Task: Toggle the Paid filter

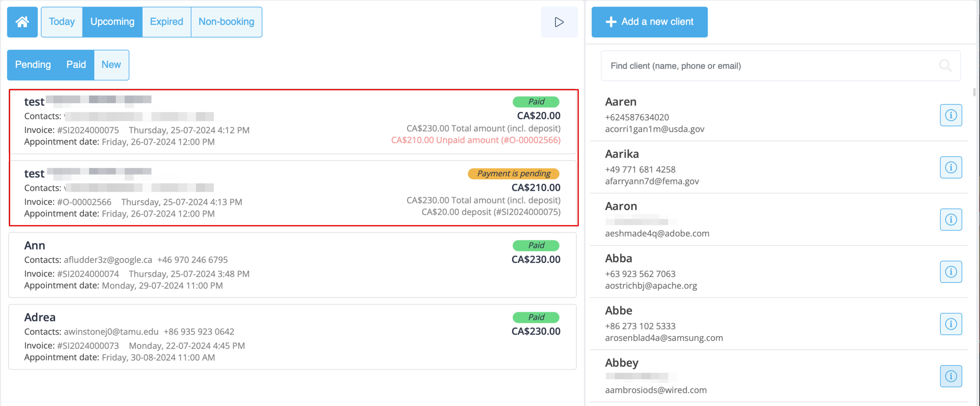Action: [76, 64]
